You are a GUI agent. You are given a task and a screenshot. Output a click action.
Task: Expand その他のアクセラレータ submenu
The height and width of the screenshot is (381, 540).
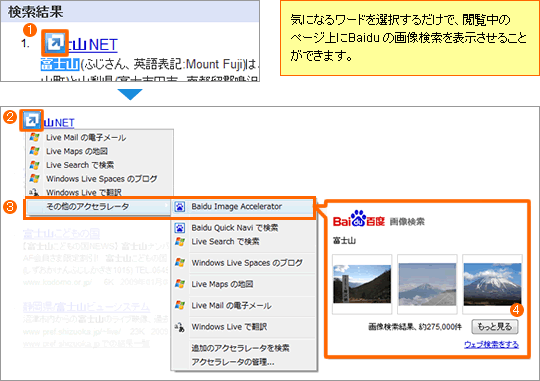coord(98,207)
